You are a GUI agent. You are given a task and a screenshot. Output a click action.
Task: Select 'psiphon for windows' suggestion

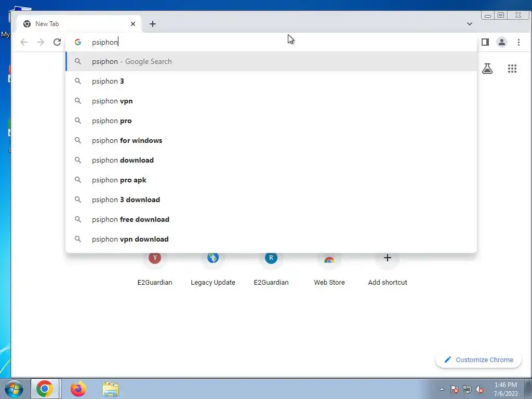point(271,140)
